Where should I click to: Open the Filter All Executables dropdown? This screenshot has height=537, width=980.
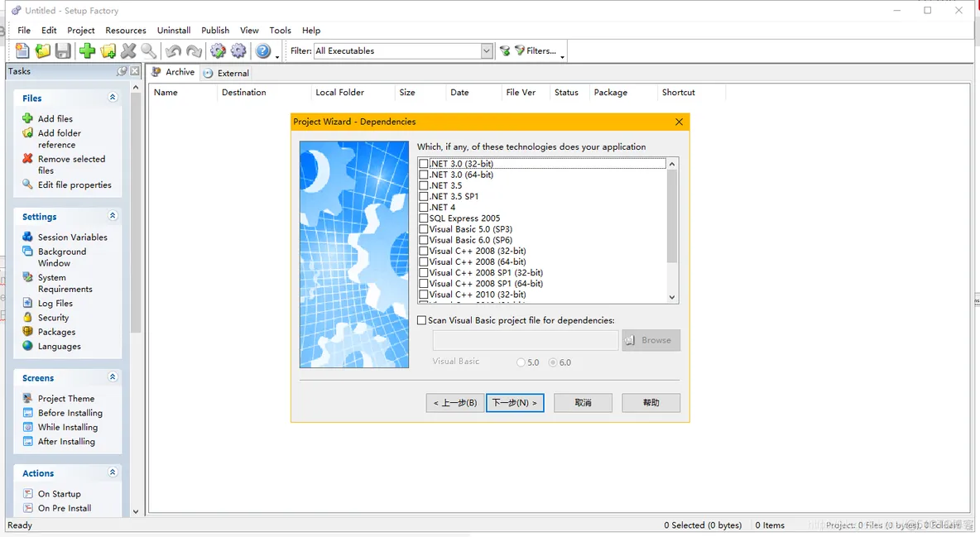point(487,50)
